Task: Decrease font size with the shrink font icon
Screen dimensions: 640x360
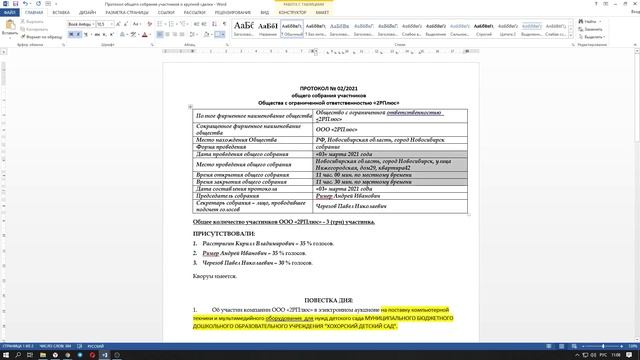Action: (126, 24)
